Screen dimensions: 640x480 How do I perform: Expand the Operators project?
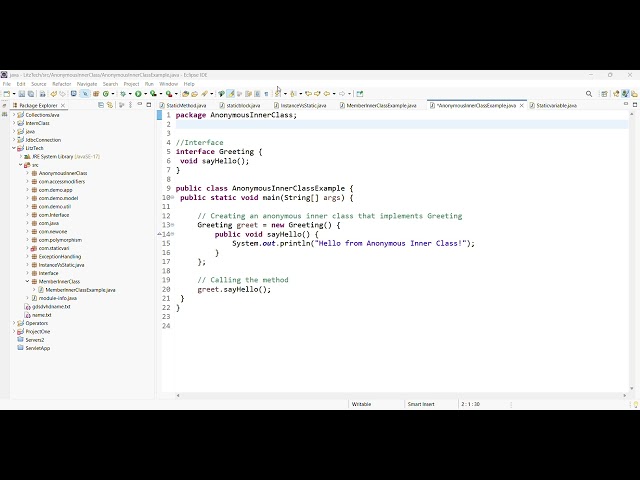[14, 323]
